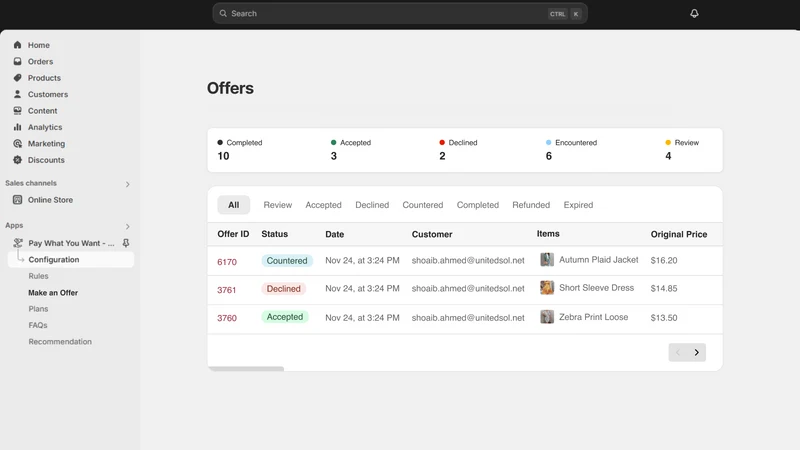This screenshot has width=800, height=450.
Task: Click the horizontal scrollbar under table
Action: click(x=246, y=368)
